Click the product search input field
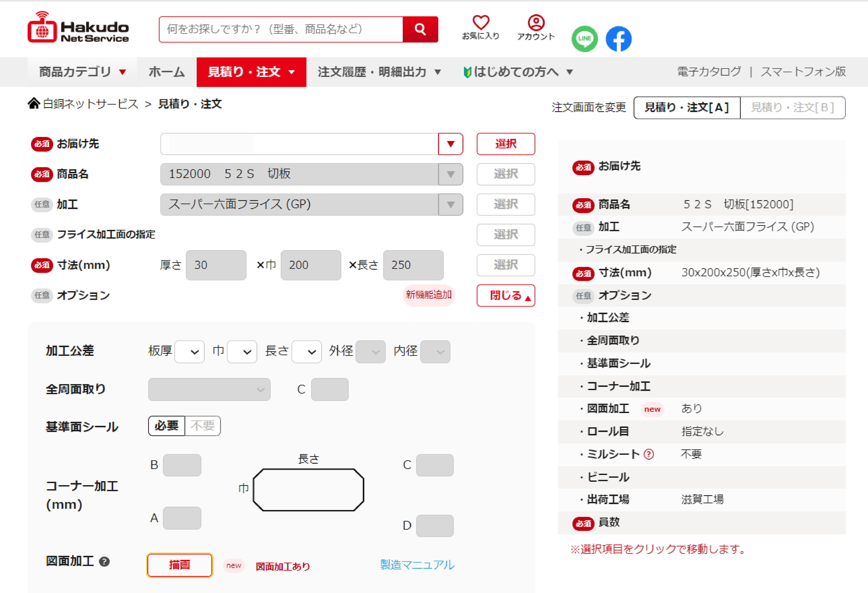The image size is (868, 593). 280,30
